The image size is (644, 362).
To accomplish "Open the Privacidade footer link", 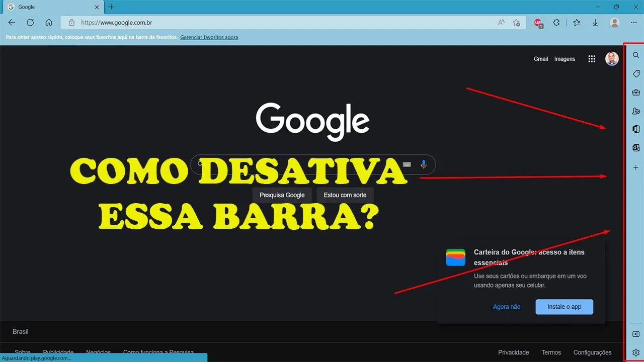I will [513, 352].
